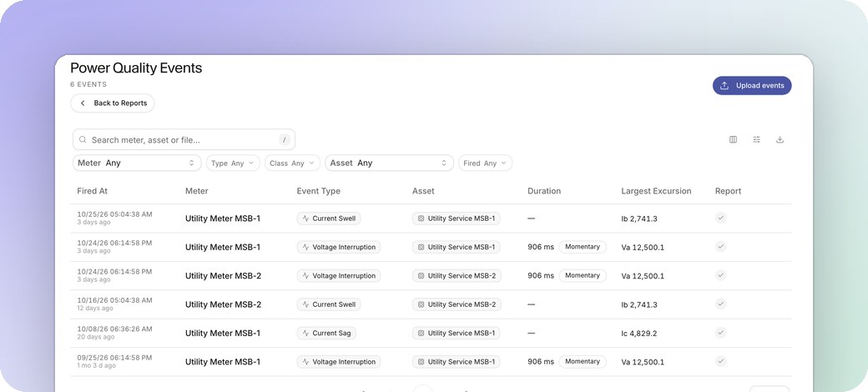Image resolution: width=868 pixels, height=392 pixels.
Task: Open the Meter Any combo box
Action: [x=137, y=163]
